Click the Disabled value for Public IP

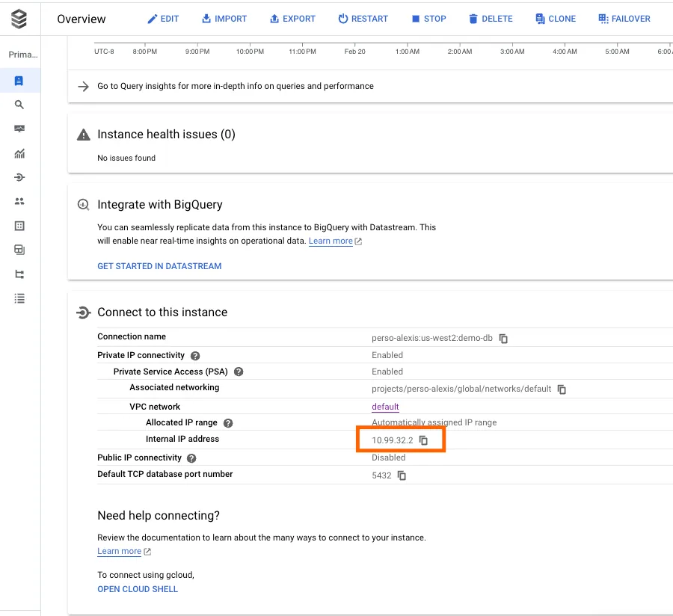tap(388, 458)
